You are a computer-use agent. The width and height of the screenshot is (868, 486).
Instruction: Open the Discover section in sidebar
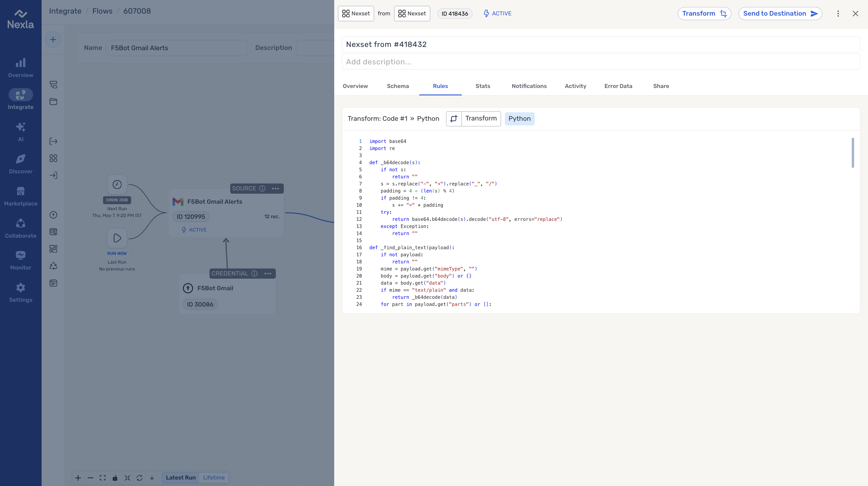coord(21,164)
